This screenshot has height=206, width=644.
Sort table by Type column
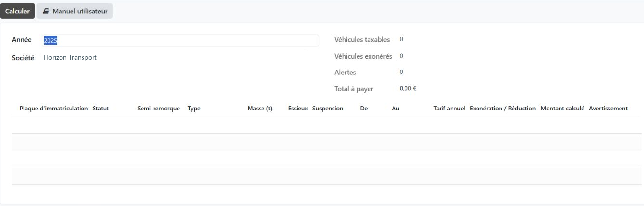[194, 109]
